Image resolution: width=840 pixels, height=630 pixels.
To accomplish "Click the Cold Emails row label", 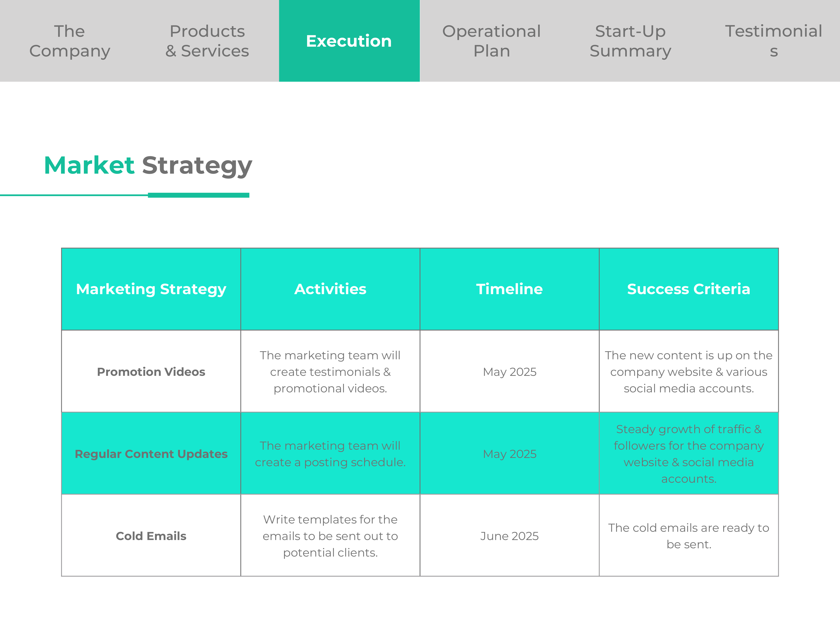I will [x=151, y=535].
